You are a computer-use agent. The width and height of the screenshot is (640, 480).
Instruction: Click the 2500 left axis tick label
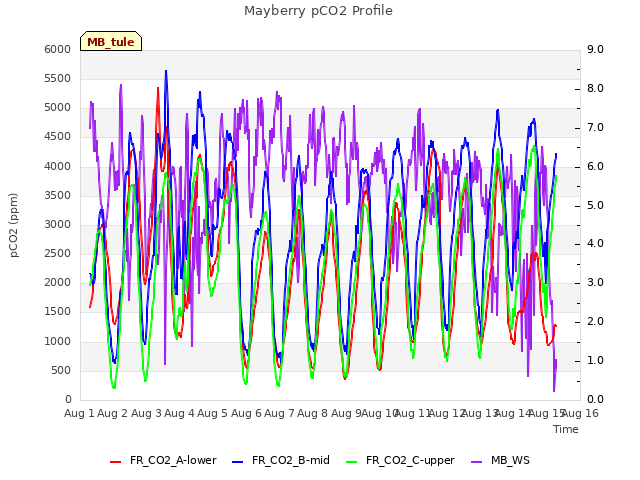[58, 253]
